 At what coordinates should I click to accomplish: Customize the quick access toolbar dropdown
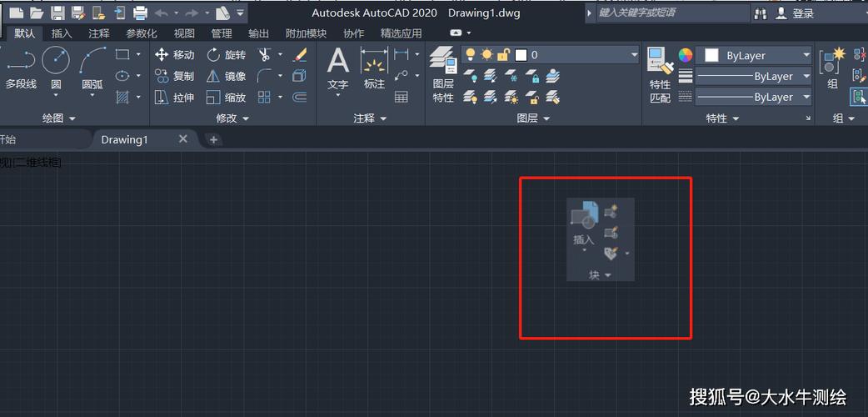[x=240, y=13]
